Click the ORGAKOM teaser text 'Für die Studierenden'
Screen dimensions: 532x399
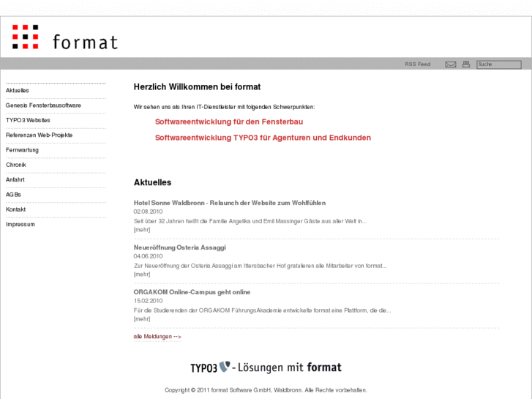coord(262,310)
